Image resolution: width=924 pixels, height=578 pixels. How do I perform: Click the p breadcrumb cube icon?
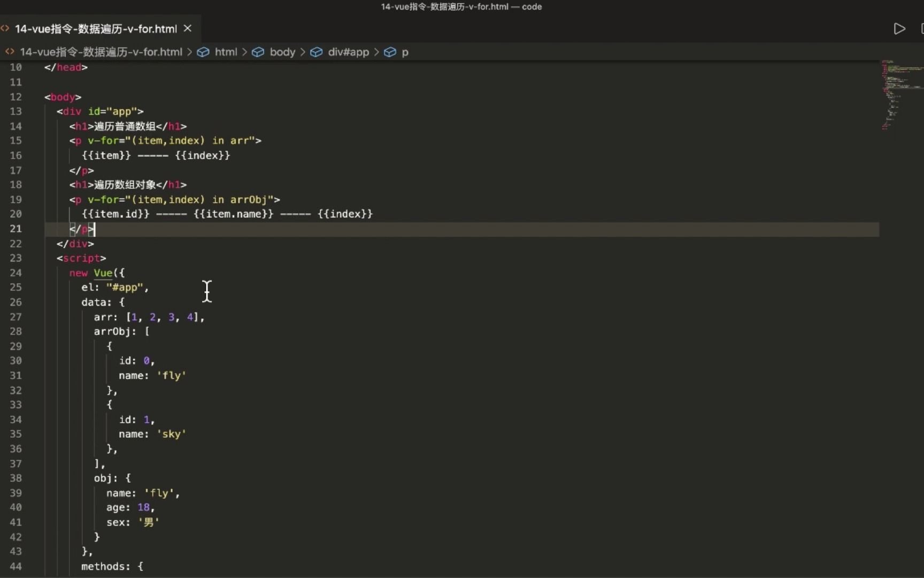point(390,52)
